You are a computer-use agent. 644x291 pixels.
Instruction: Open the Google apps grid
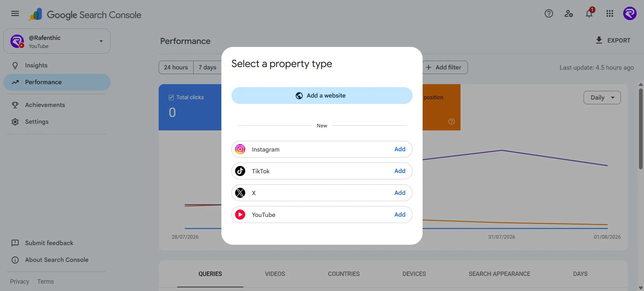tap(610, 13)
